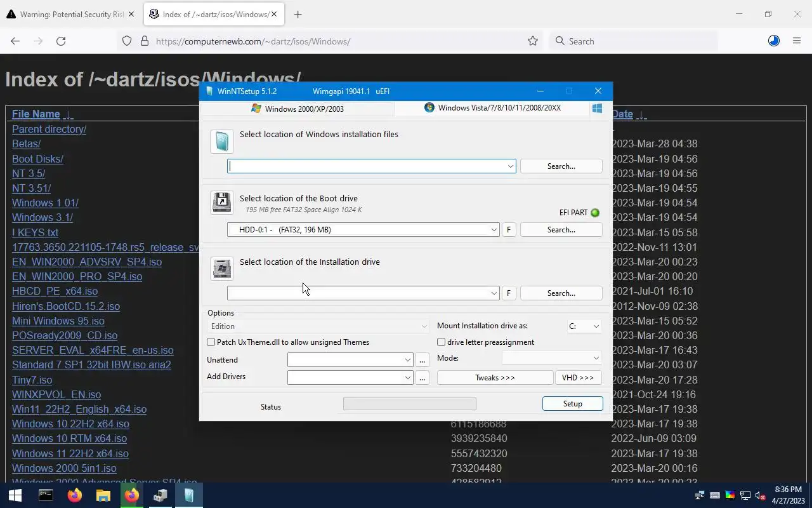Switch to Windows 2000/XP/2003 tab
The width and height of the screenshot is (812, 508).
pyautogui.click(x=298, y=109)
